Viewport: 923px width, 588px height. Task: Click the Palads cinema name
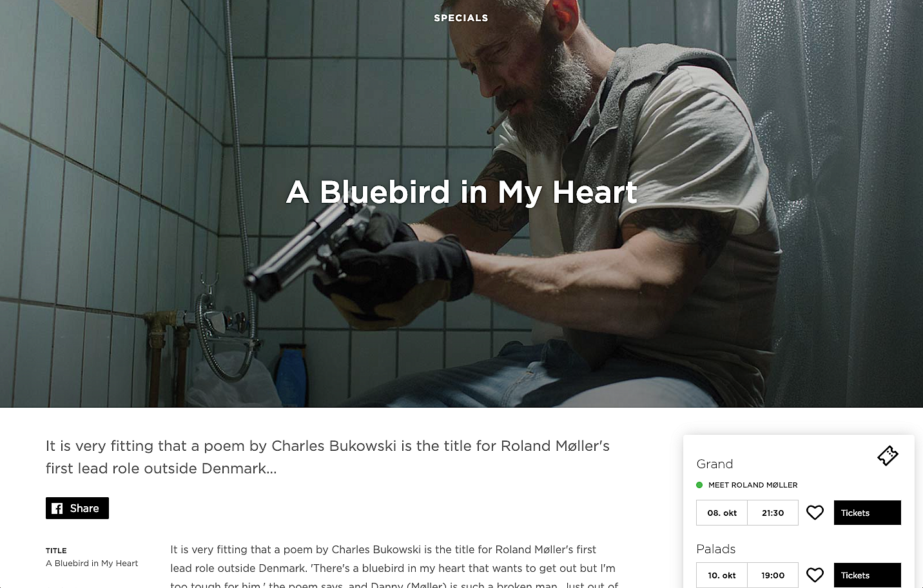tap(716, 549)
